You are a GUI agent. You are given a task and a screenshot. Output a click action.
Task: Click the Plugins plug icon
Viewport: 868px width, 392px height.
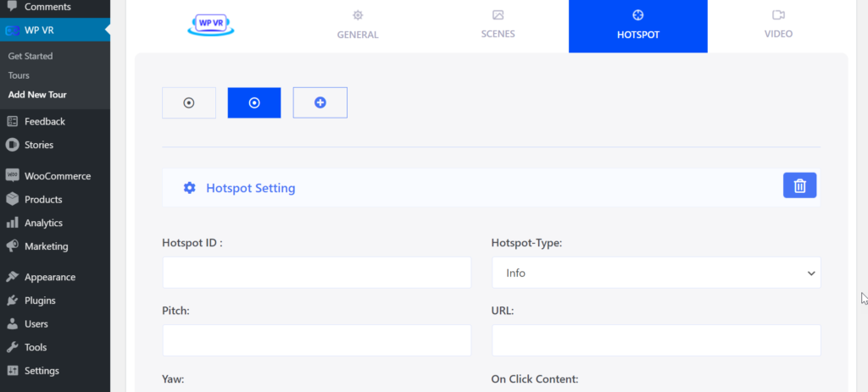12,301
